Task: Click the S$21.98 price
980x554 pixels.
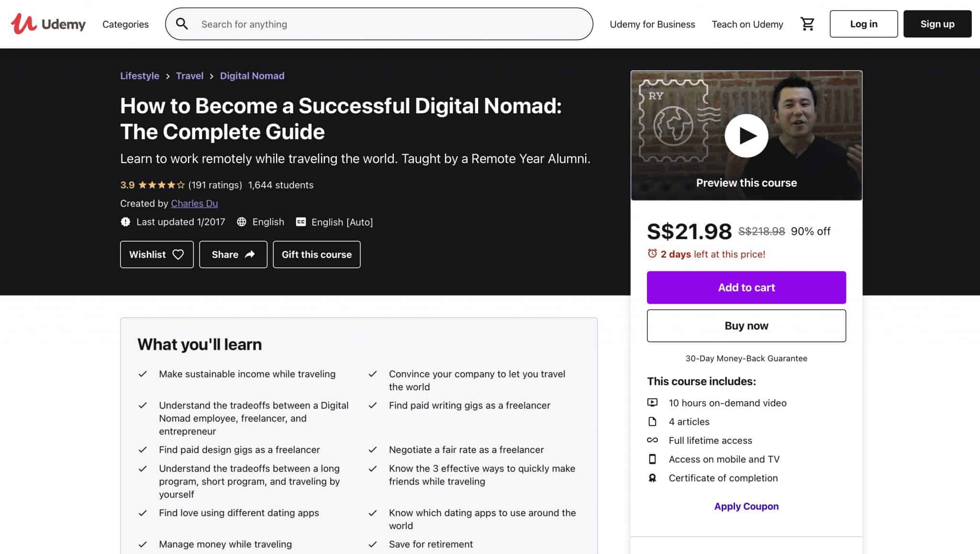Action: click(x=689, y=232)
